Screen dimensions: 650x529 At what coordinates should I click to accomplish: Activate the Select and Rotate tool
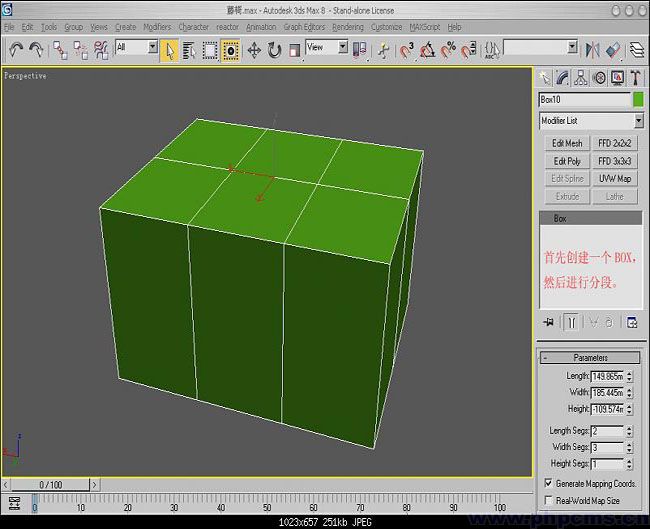pyautogui.click(x=274, y=48)
